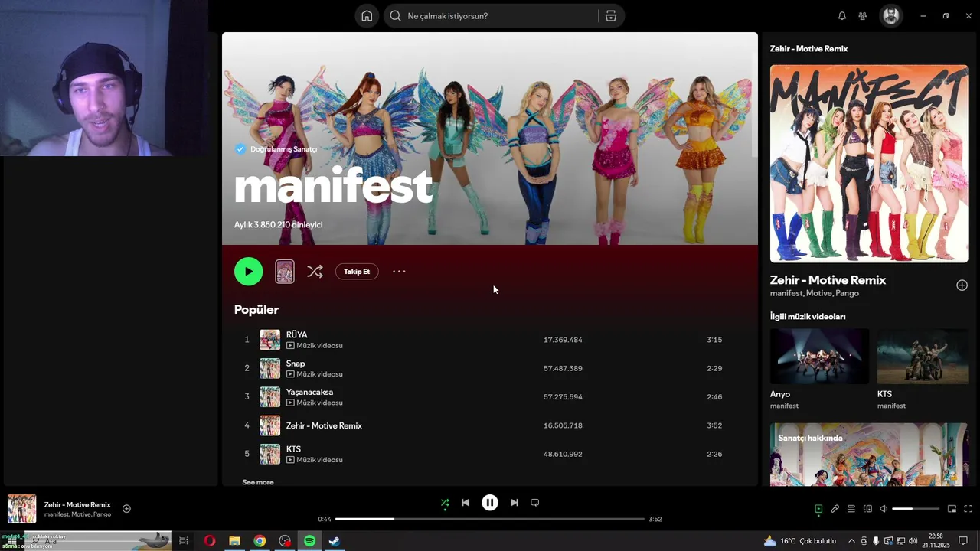Click the Manifest album cover in right panel
The width and height of the screenshot is (980, 551).
click(x=869, y=164)
